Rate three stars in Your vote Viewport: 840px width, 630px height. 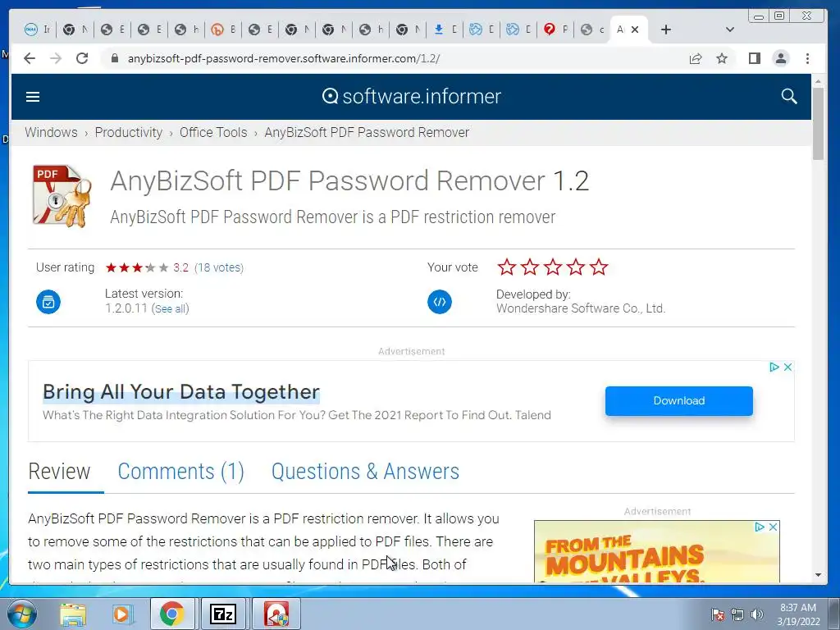point(553,267)
